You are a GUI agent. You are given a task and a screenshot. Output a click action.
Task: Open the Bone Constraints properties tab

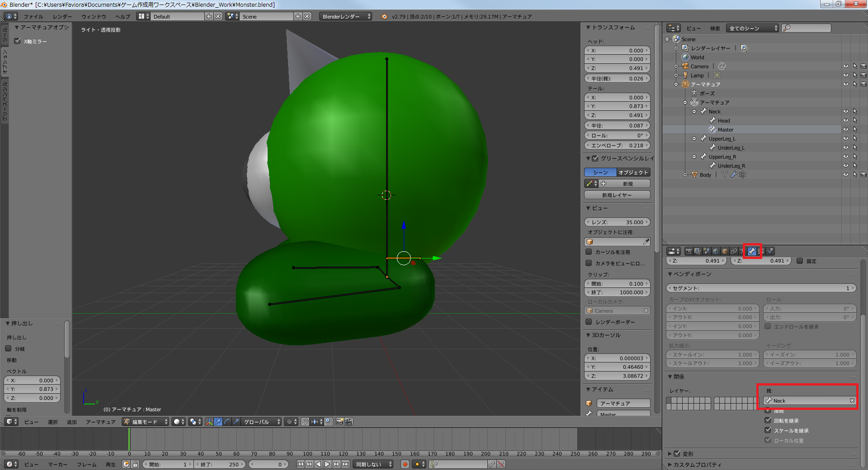[x=761, y=251]
